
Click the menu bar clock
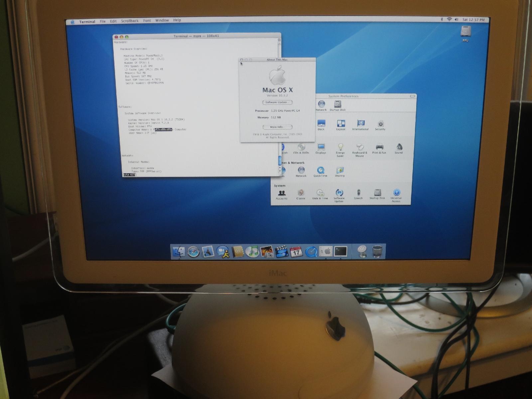click(473, 20)
